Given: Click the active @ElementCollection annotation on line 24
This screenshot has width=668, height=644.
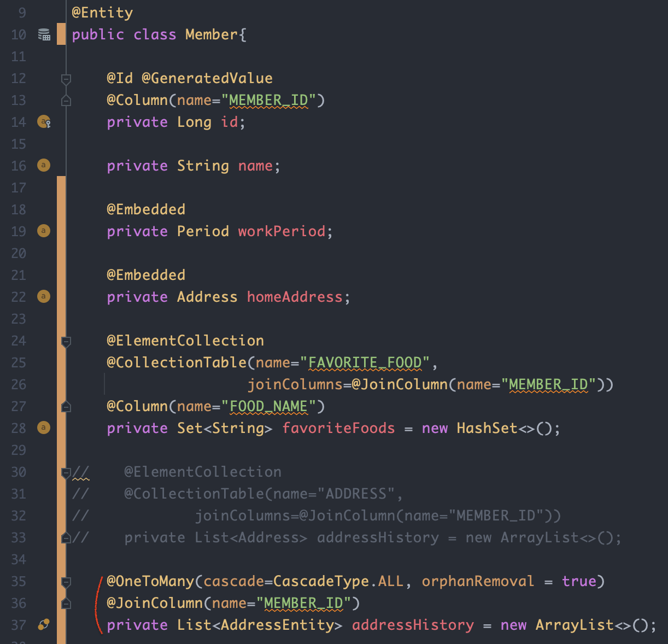Looking at the screenshot, I should click(x=185, y=341).
